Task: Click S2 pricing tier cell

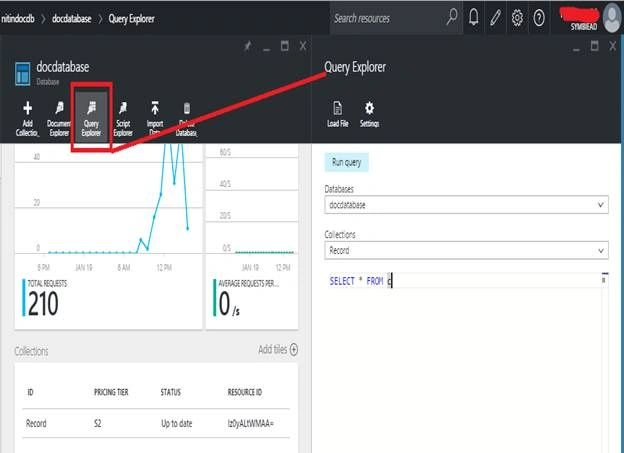Action: 98,423
